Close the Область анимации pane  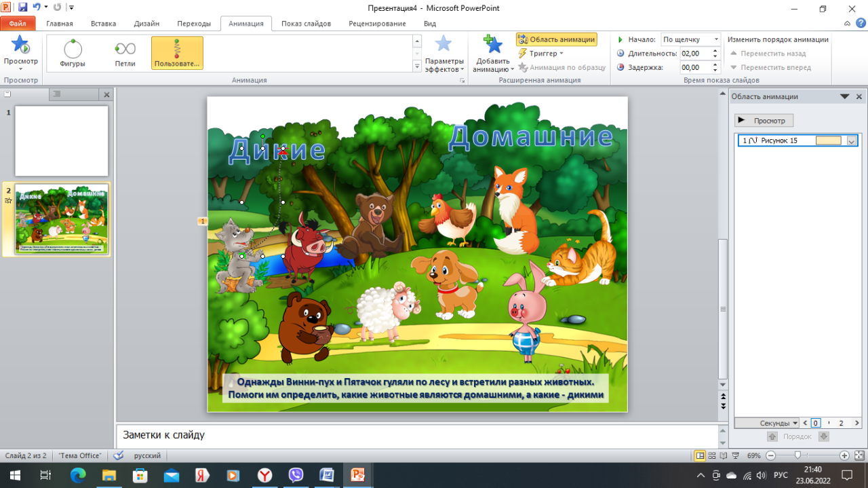click(x=859, y=96)
